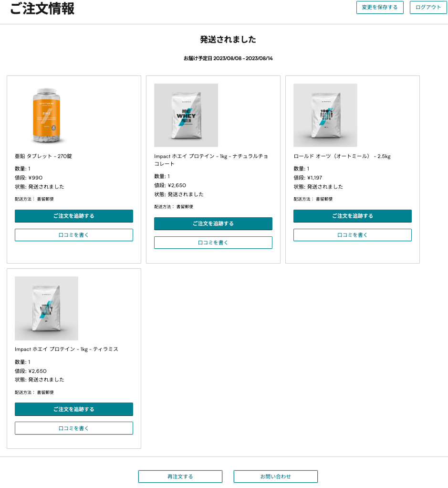Write a review for ロールド オーツ
This screenshot has height=488, width=448.
point(353,235)
